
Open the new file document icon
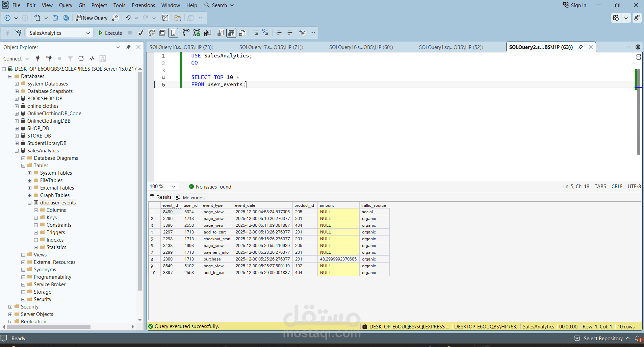pyautogui.click(x=37, y=18)
